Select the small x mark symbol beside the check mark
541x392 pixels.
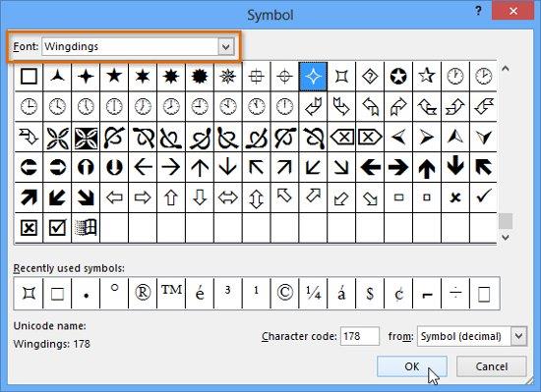[x=455, y=197]
